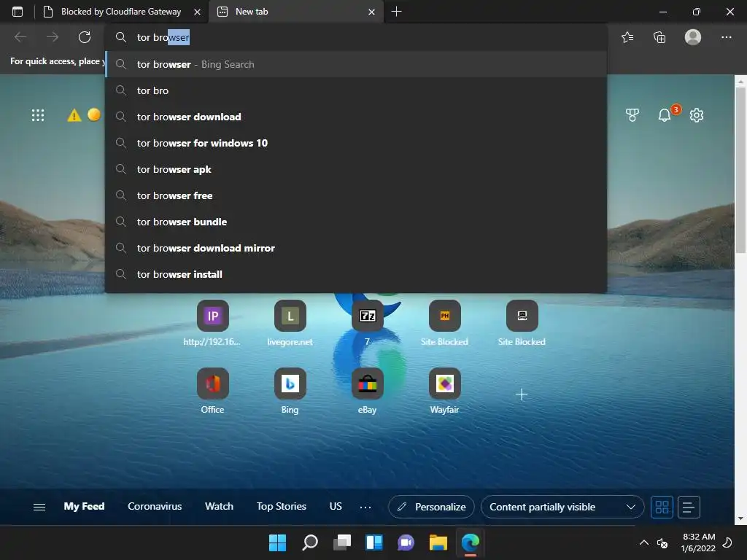The height and width of the screenshot is (560, 747).
Task: Open Widgets on the taskbar
Action: [374, 542]
